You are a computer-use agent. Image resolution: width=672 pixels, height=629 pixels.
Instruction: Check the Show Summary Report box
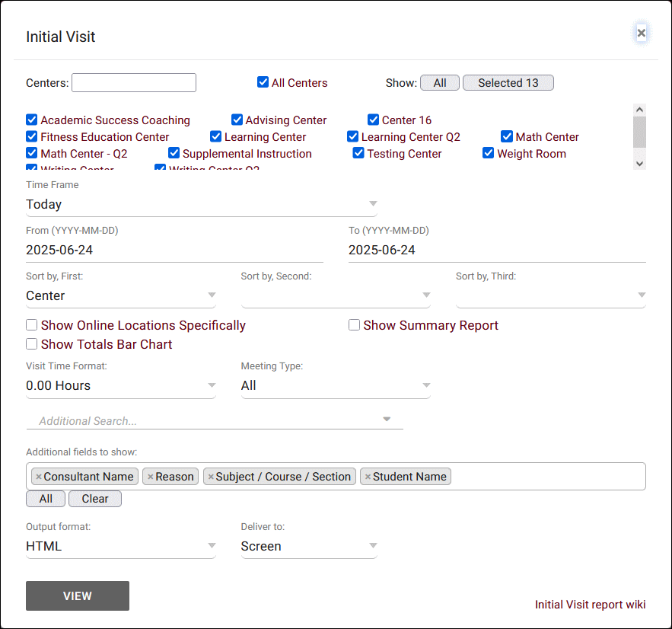click(x=355, y=325)
